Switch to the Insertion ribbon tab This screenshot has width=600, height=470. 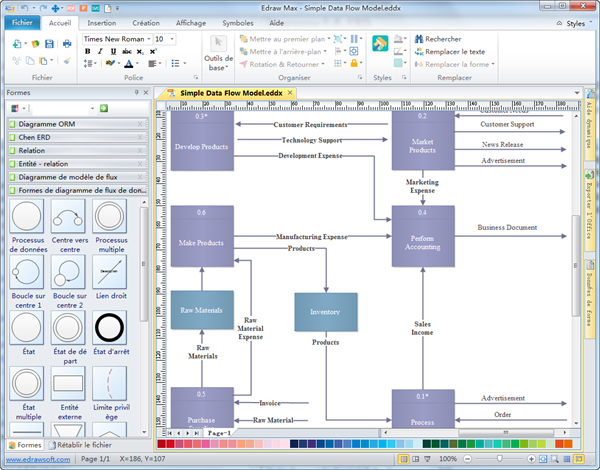pos(101,21)
